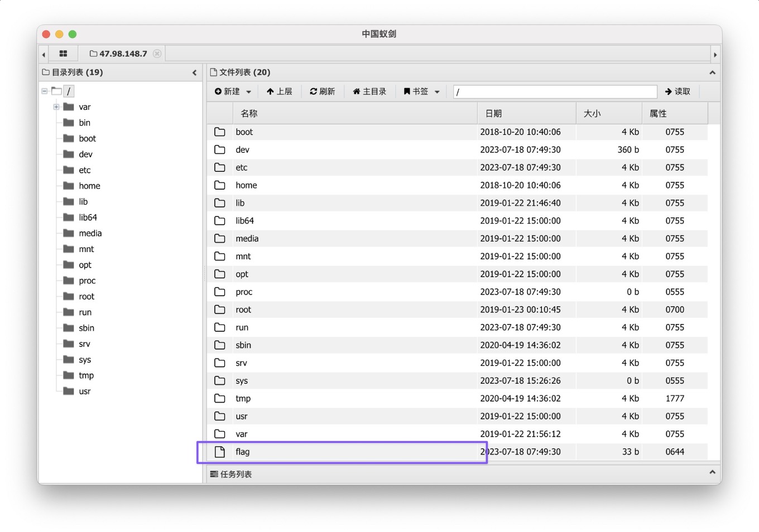Sort by the 日期 date column header

coord(527,113)
